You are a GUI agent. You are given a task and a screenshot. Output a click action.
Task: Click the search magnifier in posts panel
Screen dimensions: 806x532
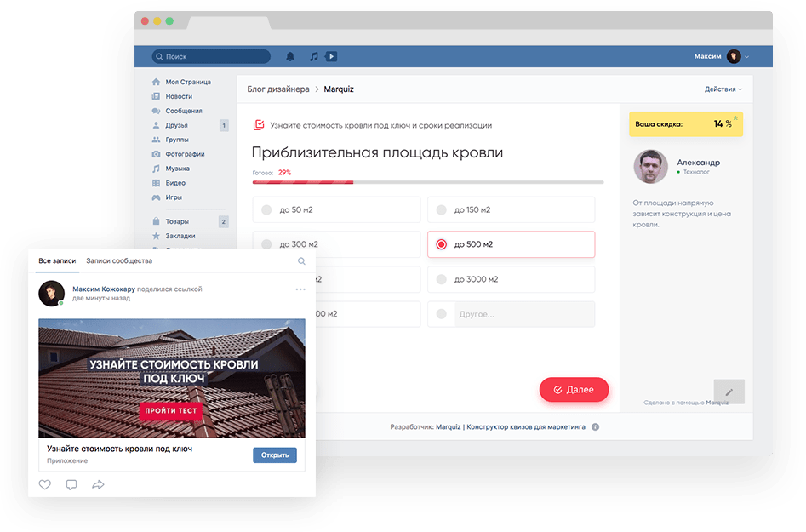[x=301, y=261]
